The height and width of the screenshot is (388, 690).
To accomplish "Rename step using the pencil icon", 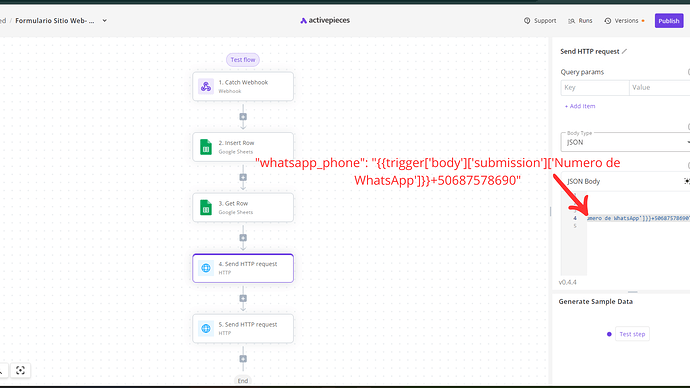I will click(x=624, y=51).
